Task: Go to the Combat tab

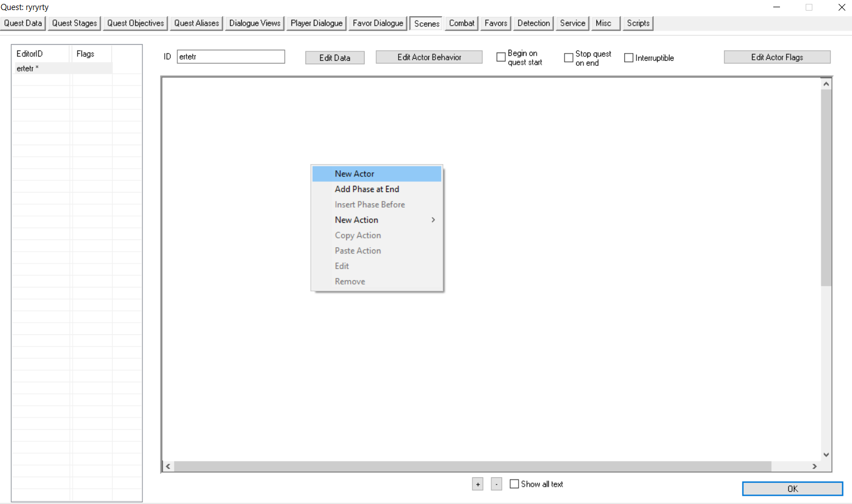Action: [461, 23]
